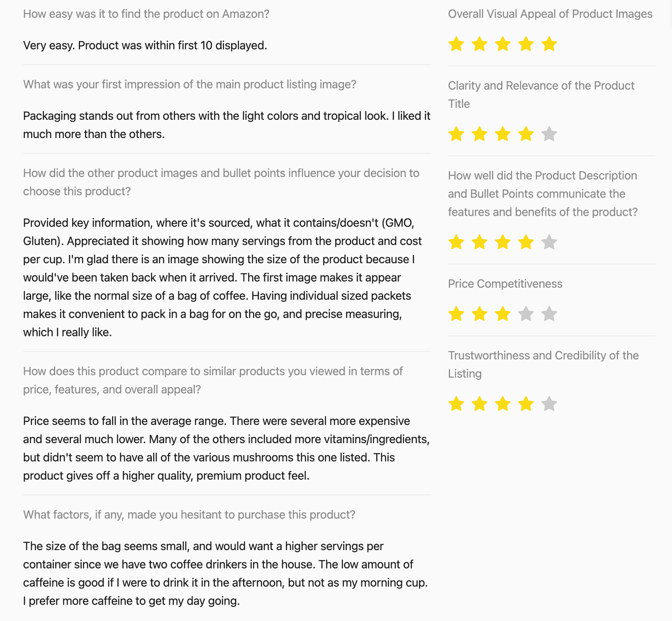This screenshot has height=621, width=672.
Task: Click the 'How easy was it to find' question
Action: click(x=146, y=14)
